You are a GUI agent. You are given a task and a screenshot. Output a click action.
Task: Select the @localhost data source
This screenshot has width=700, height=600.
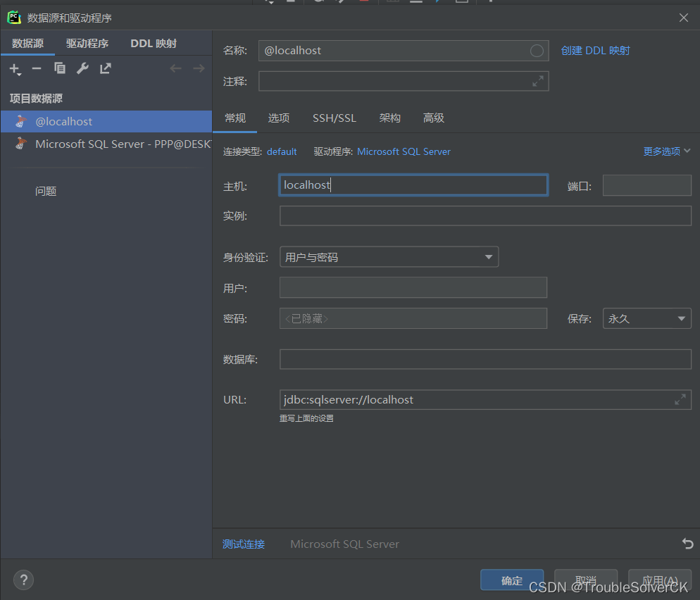106,121
